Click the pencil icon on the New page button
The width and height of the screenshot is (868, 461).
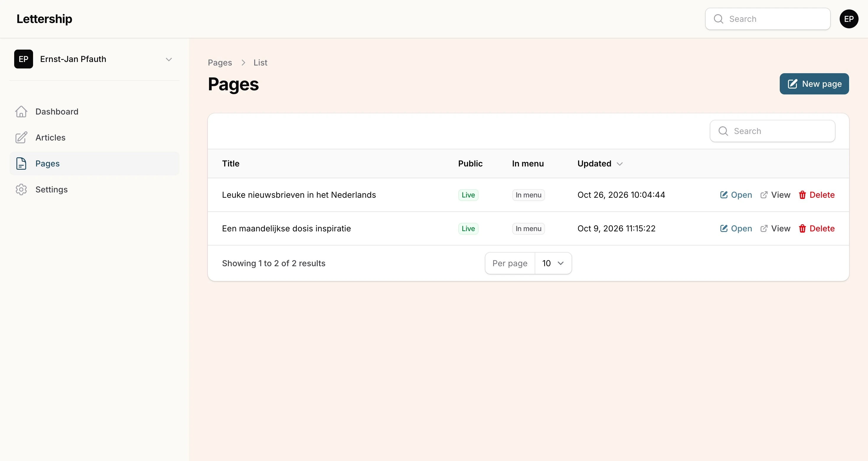792,84
